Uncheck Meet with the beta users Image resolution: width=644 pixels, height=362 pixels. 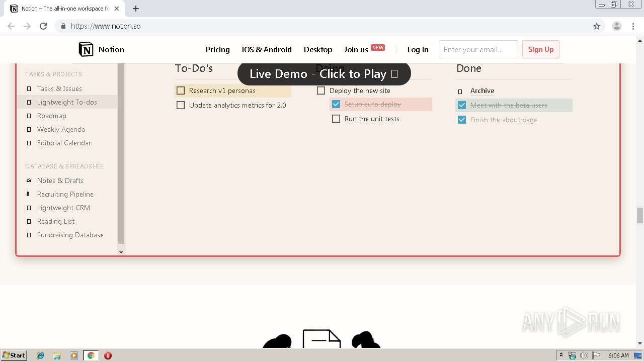tap(462, 106)
